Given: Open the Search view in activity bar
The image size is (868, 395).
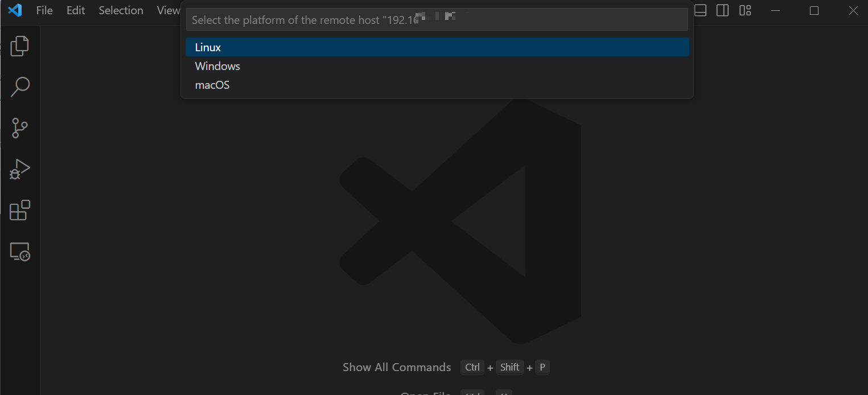Looking at the screenshot, I should click(19, 87).
